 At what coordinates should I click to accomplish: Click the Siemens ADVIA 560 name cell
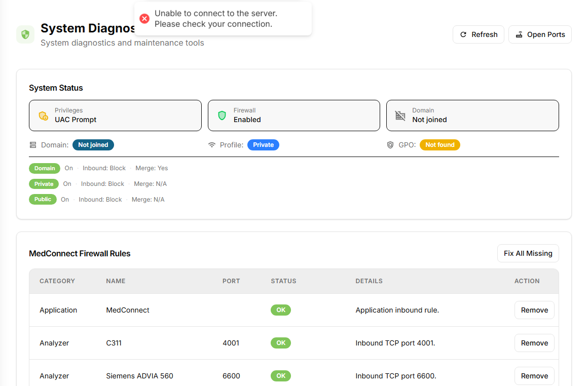[139, 376]
